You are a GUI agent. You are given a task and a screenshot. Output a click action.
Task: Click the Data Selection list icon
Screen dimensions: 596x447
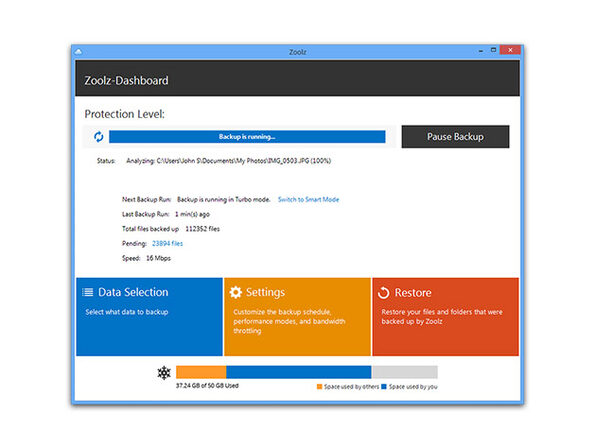pos(88,292)
